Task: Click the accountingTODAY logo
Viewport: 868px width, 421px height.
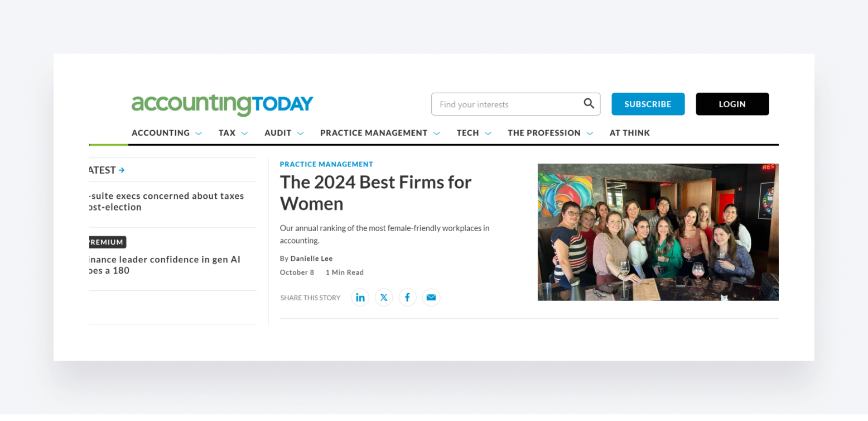Action: click(222, 104)
